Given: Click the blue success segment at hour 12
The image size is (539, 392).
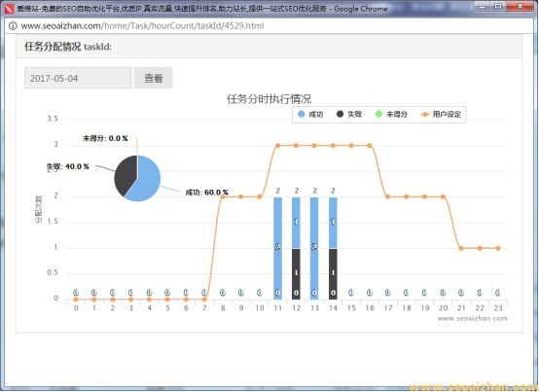Looking at the screenshot, I should (296, 223).
